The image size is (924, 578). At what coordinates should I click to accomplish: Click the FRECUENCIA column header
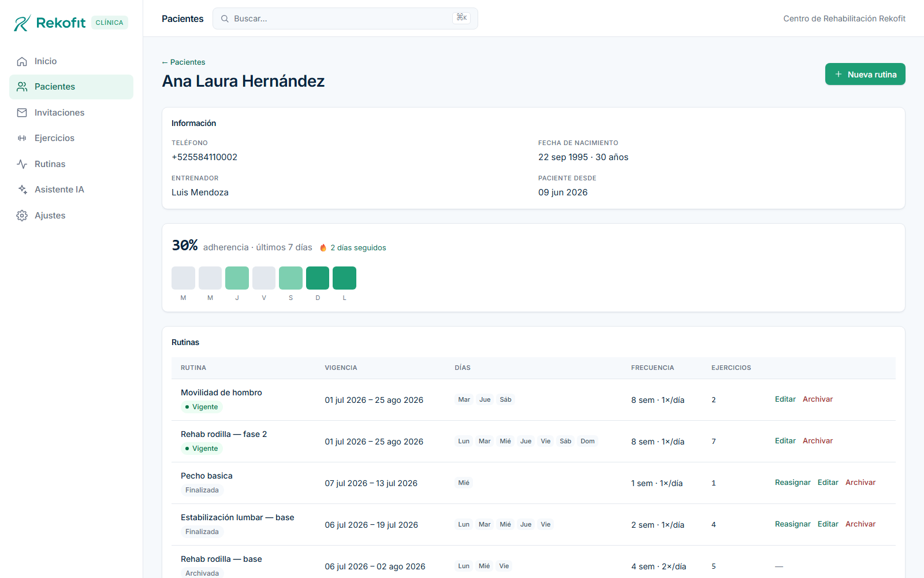click(653, 368)
